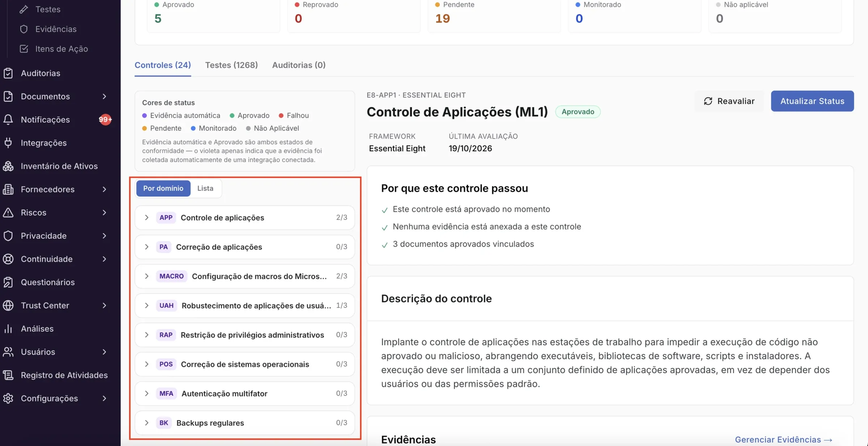Open the Configurações gear icon
The width and height of the screenshot is (868, 446).
pos(8,398)
